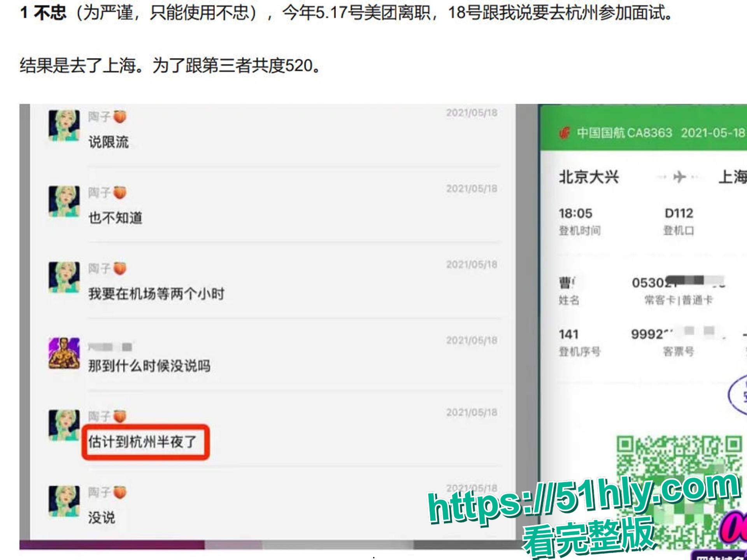Select the red-boxed message 估计到杭州半夜了

(x=144, y=441)
